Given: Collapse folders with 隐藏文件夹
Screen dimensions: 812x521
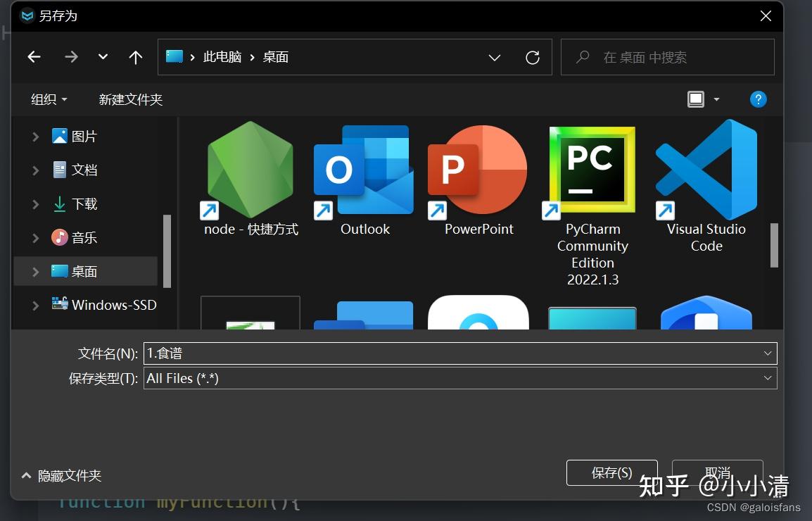Looking at the screenshot, I should (61, 475).
